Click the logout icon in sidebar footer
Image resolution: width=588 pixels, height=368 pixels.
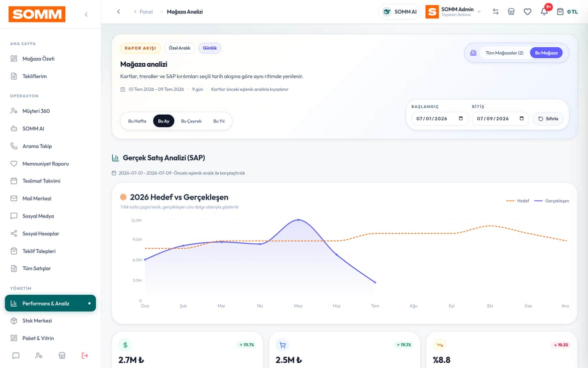85,356
